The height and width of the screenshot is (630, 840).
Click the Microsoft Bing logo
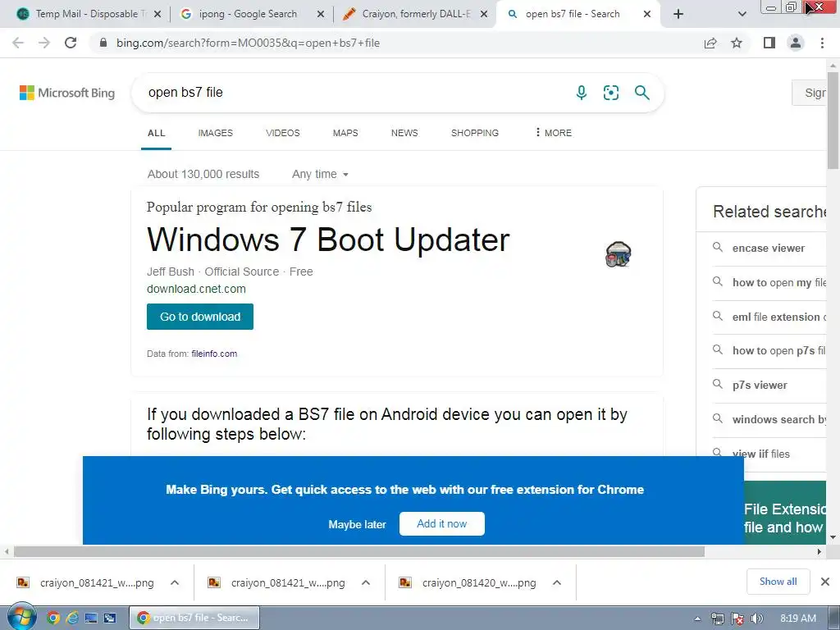(67, 93)
